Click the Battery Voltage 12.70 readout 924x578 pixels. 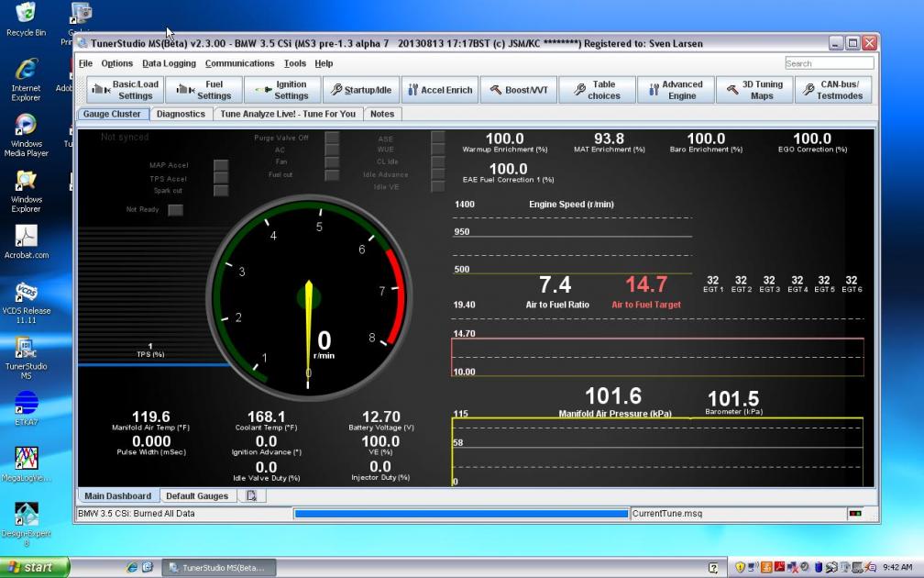[380, 420]
